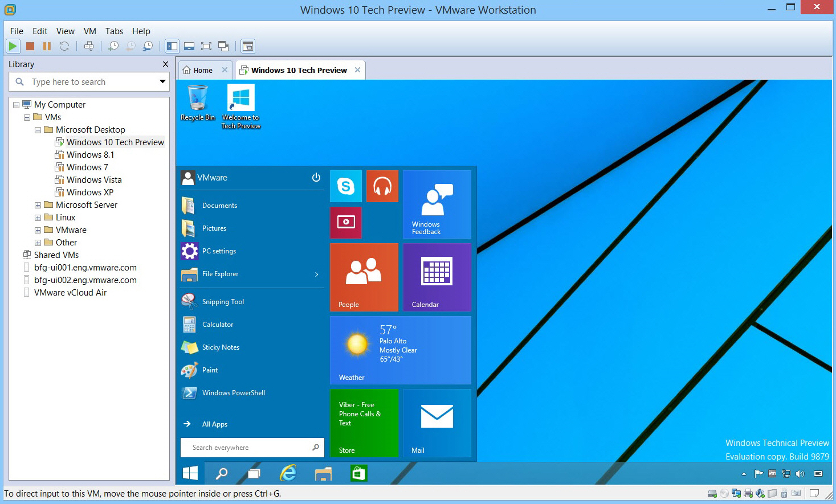Click the Take Snapshot icon
836x504 pixels.
tap(113, 46)
